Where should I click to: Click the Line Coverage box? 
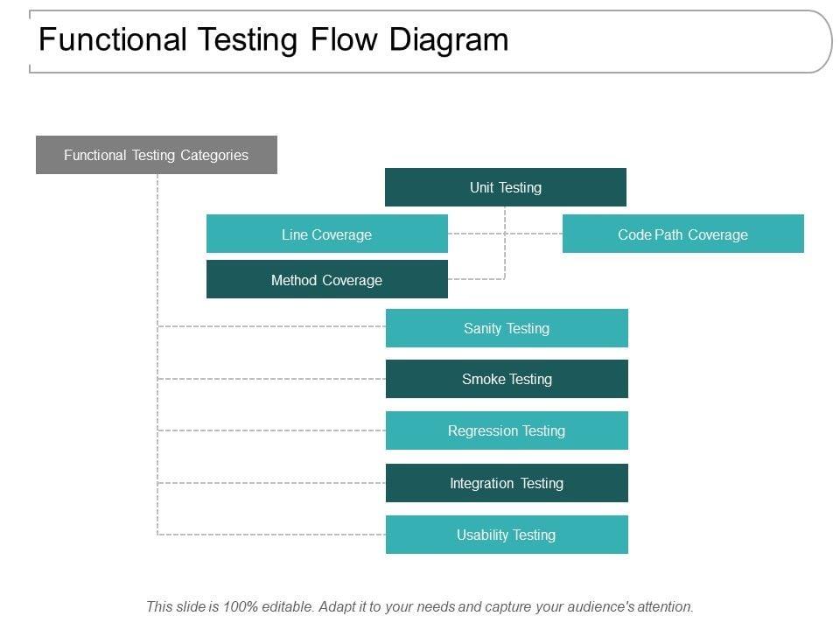[327, 234]
